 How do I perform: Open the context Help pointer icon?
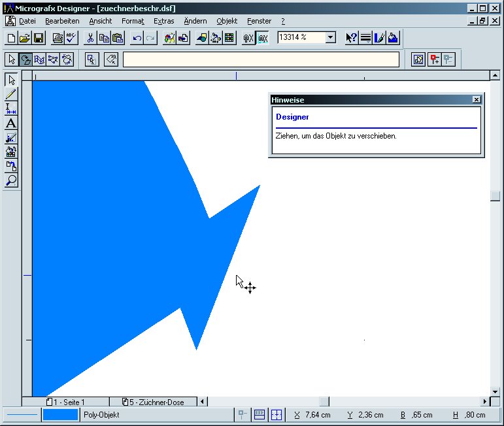click(351, 38)
